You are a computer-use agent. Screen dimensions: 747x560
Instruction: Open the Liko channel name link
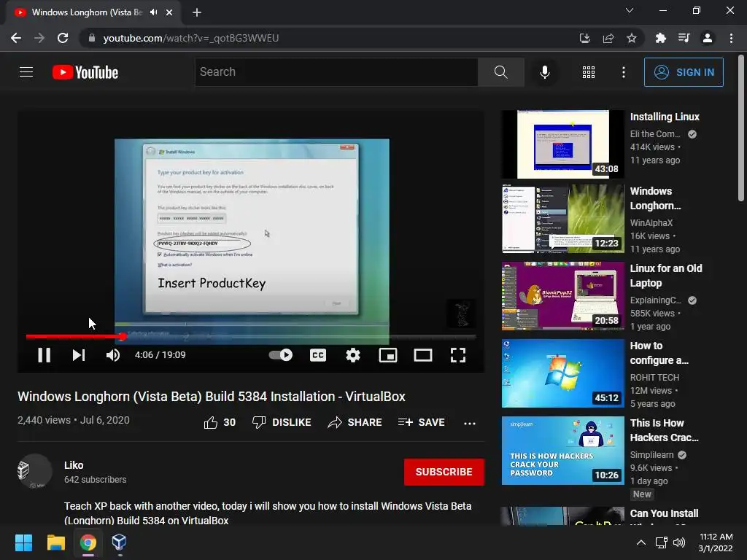(x=74, y=465)
